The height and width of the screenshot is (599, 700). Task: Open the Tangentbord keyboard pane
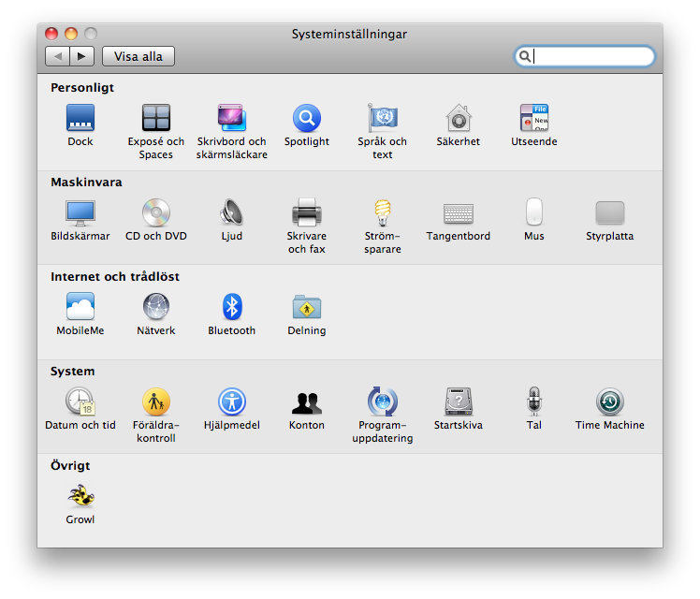click(458, 213)
